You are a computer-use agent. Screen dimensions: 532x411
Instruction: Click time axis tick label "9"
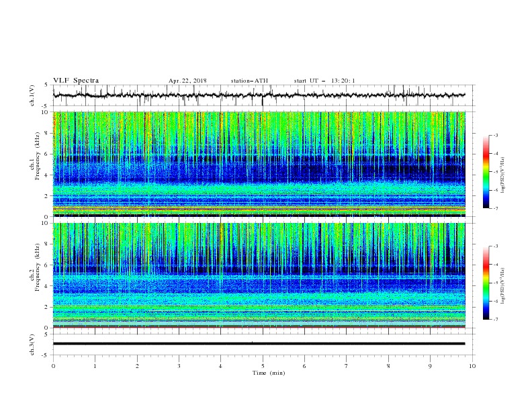tap(430, 366)
